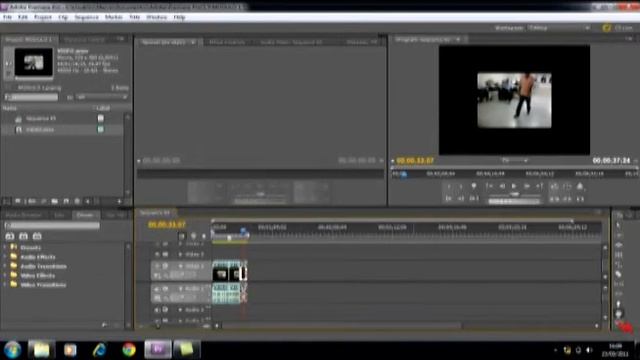
Task: Open the Fit zoom dropdown in Program monitor
Action: tap(514, 160)
